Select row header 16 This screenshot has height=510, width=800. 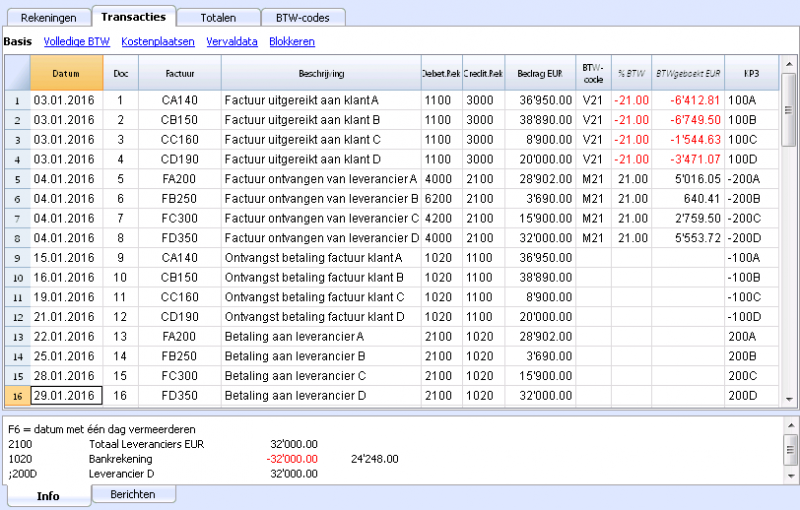18,396
